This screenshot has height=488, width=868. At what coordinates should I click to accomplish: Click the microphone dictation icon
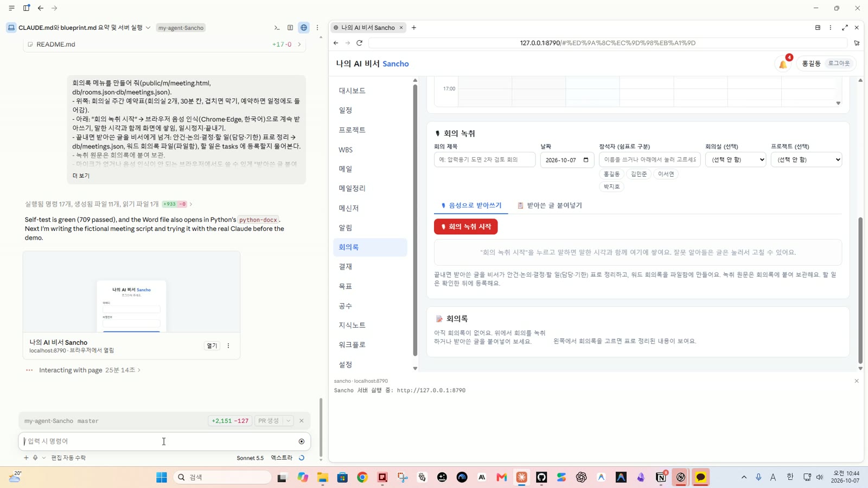[35, 458]
